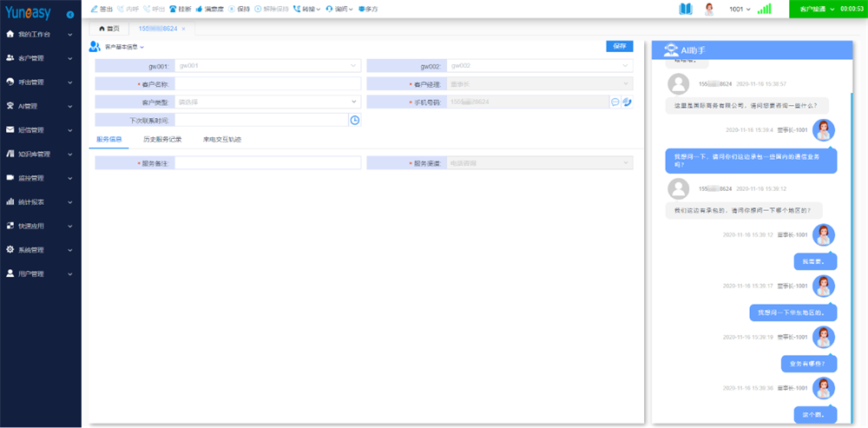868x428 pixels.
Task: Switch to the 历史服务记录 tab
Action: 162,140
